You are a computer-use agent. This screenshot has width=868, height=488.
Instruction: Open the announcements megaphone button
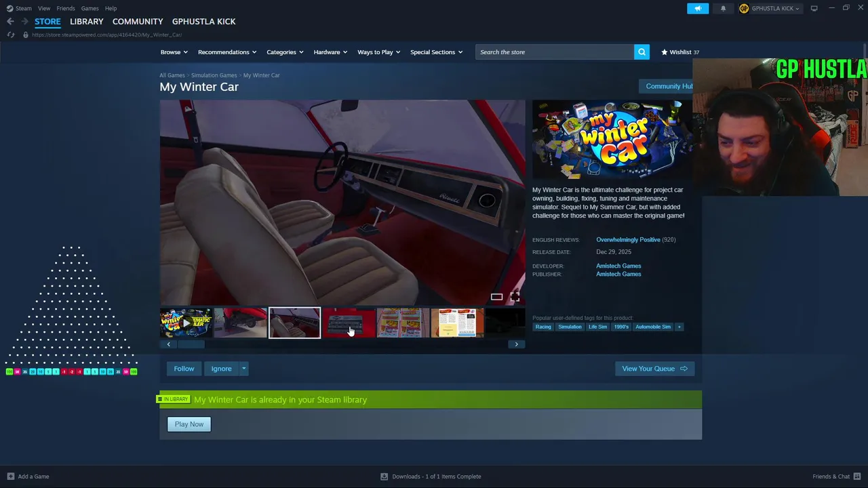pos(698,8)
